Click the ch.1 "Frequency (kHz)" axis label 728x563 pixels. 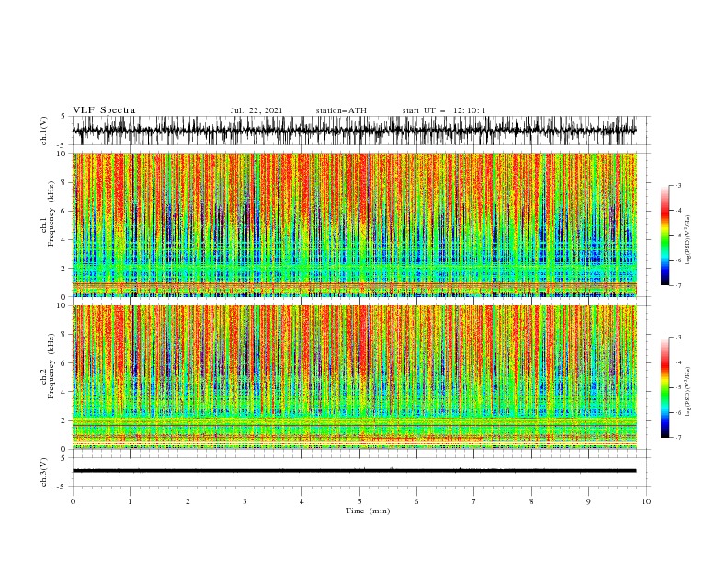point(51,214)
